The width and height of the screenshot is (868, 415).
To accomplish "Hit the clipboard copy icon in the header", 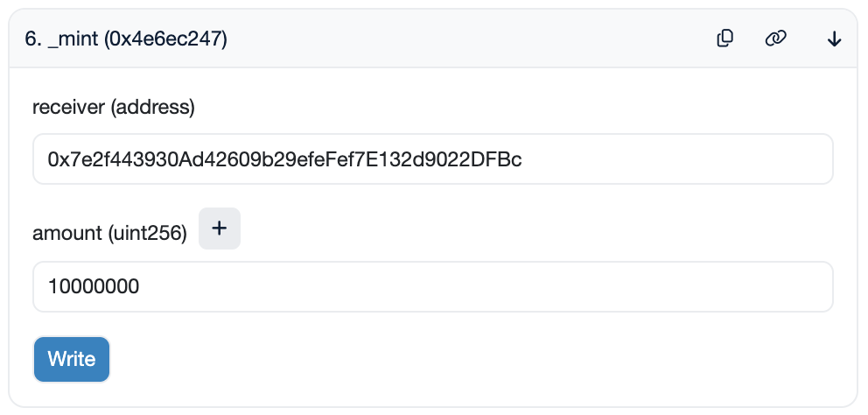I will (x=725, y=39).
